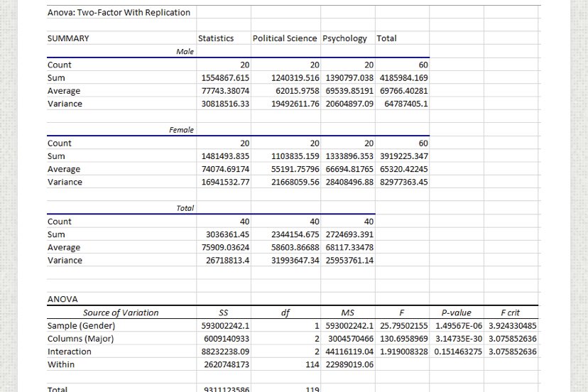Select Female total sum 3919225.347
The width and height of the screenshot is (588, 392).
[404, 156]
